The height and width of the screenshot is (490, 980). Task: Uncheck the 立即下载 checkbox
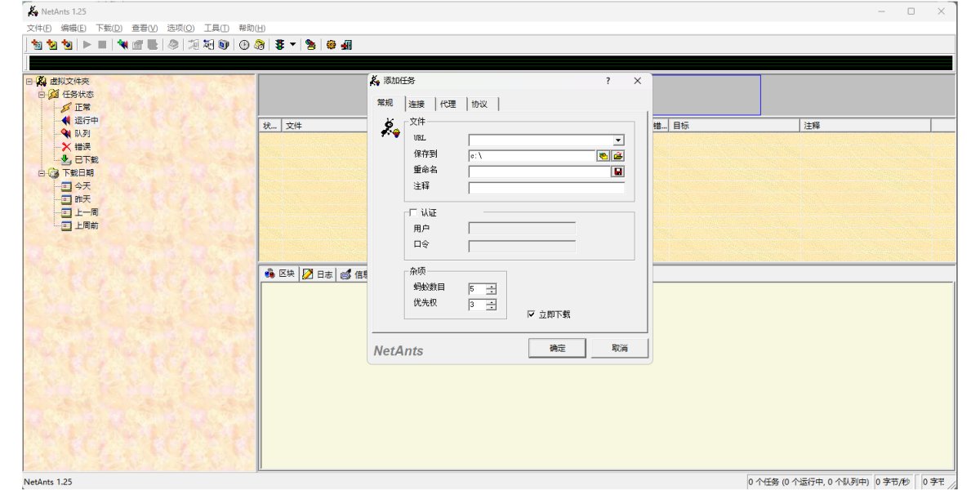point(532,314)
